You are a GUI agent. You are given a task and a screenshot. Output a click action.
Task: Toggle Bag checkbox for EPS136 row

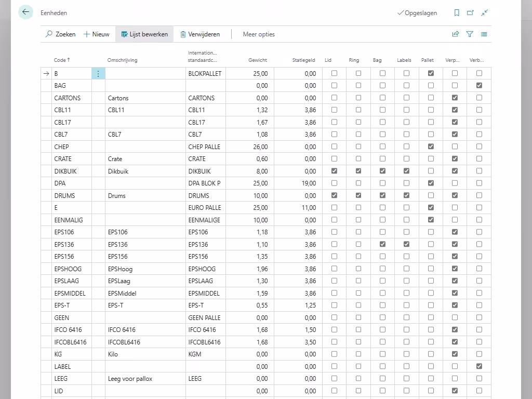pos(382,244)
